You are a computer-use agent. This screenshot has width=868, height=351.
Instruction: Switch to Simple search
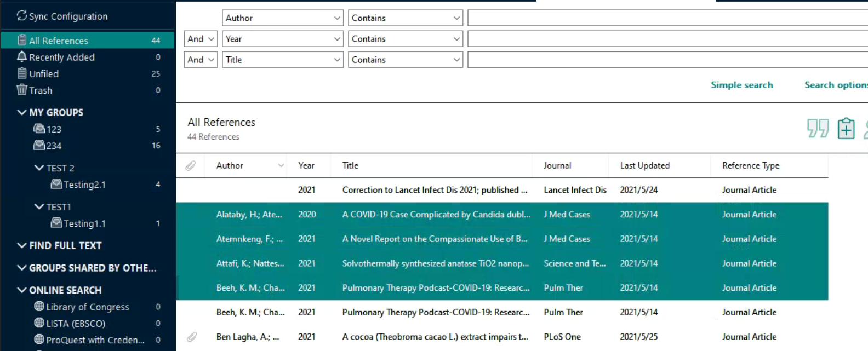[741, 85]
